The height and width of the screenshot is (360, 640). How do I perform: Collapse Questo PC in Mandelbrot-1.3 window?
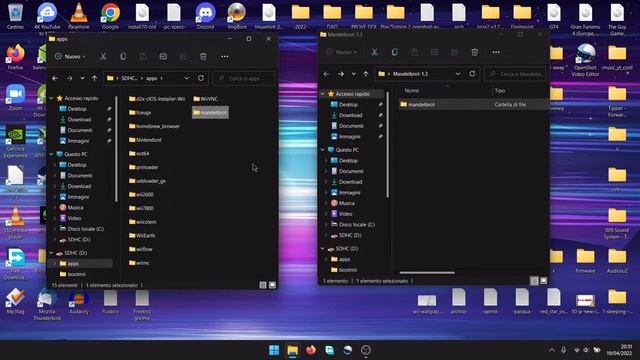tap(323, 150)
